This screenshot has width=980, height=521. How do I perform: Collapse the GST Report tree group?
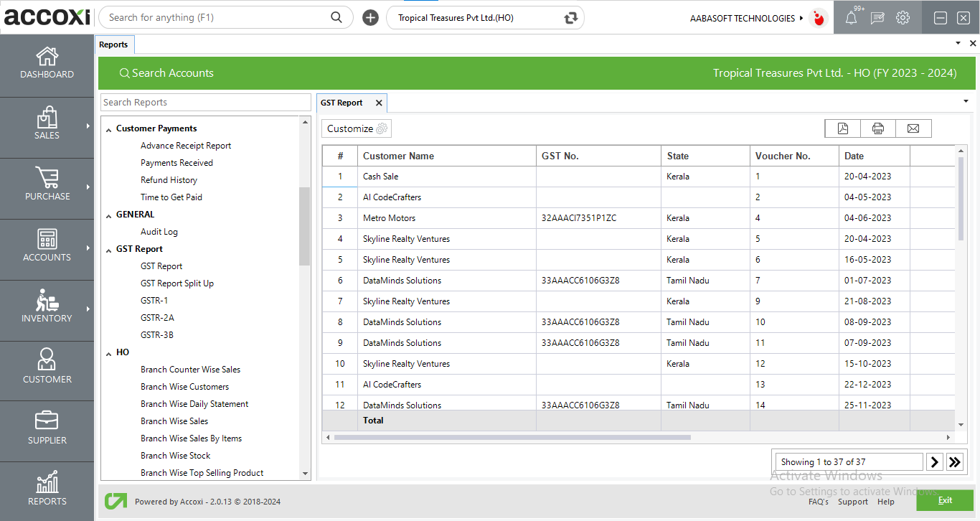coord(109,250)
